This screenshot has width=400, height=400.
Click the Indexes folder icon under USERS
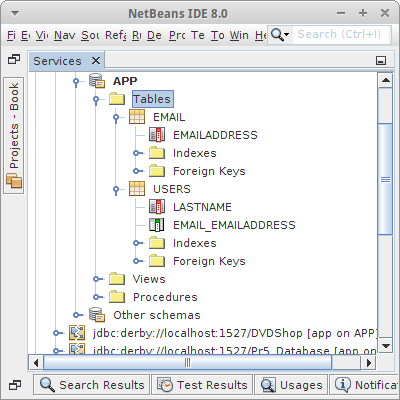pyautogui.click(x=157, y=243)
